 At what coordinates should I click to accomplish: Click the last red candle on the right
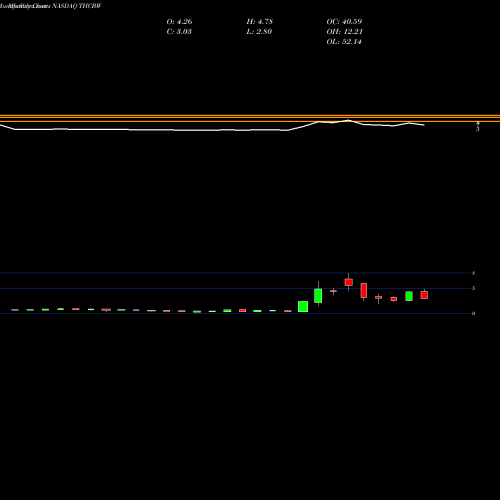tap(424, 295)
